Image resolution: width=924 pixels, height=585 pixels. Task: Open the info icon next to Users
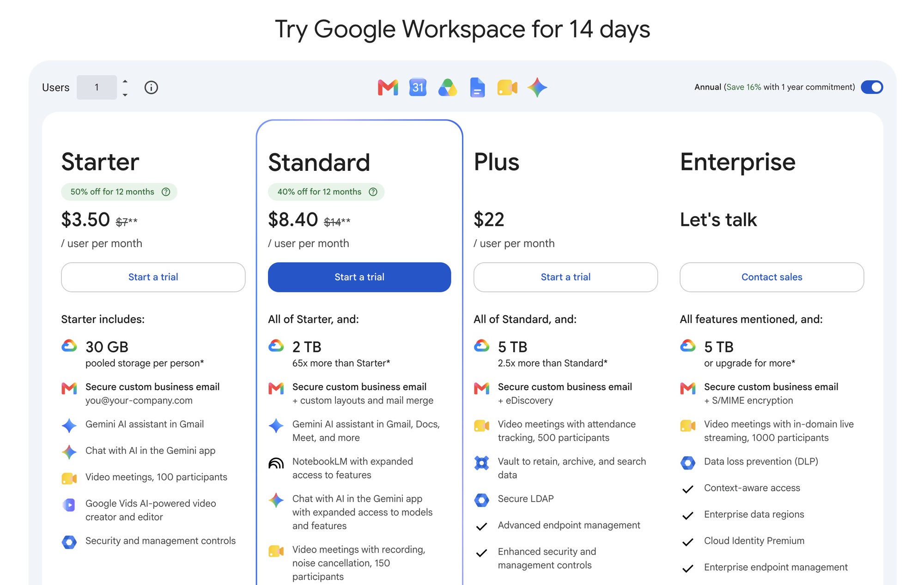point(151,87)
